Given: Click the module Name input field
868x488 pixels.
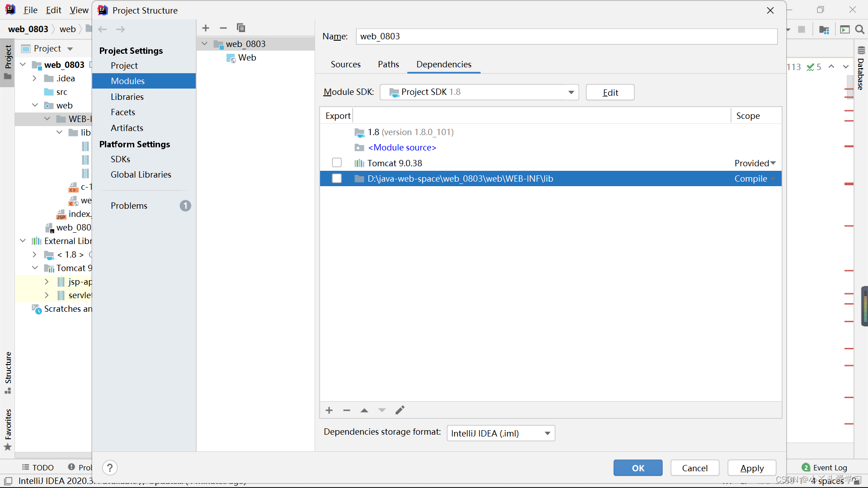Looking at the screenshot, I should 567,37.
